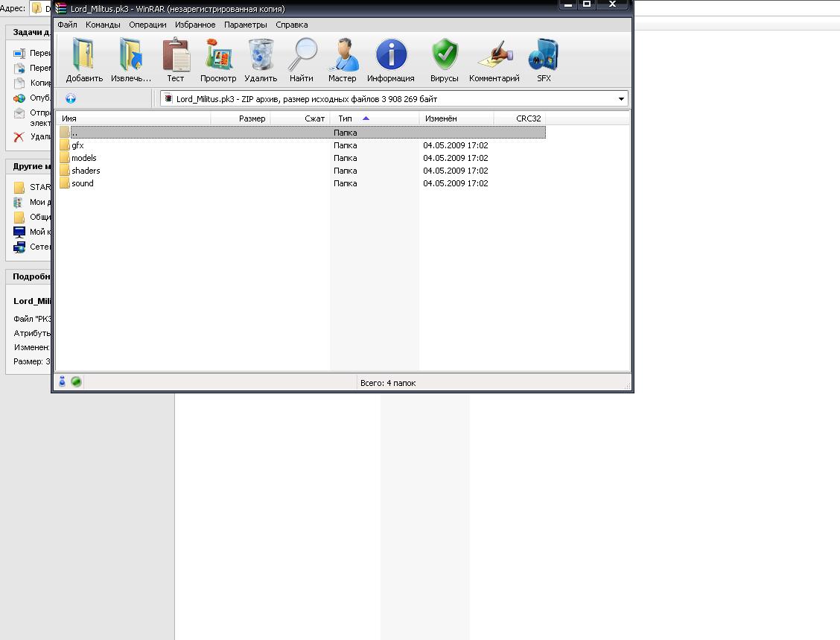Open the Файл menu

click(68, 25)
